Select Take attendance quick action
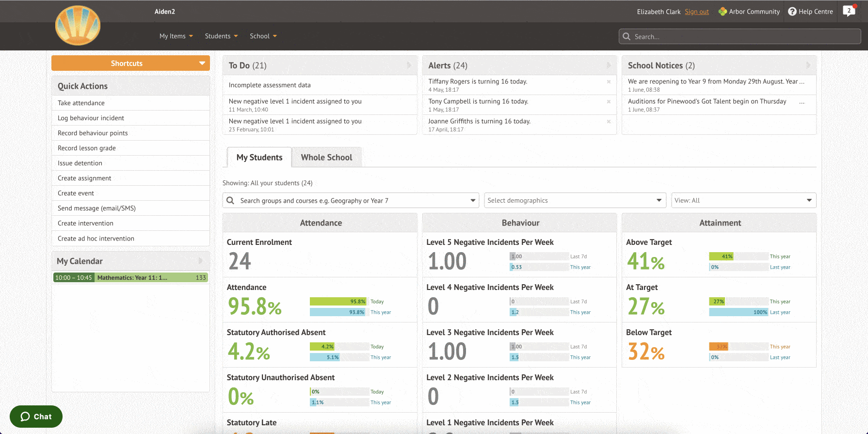 point(81,103)
